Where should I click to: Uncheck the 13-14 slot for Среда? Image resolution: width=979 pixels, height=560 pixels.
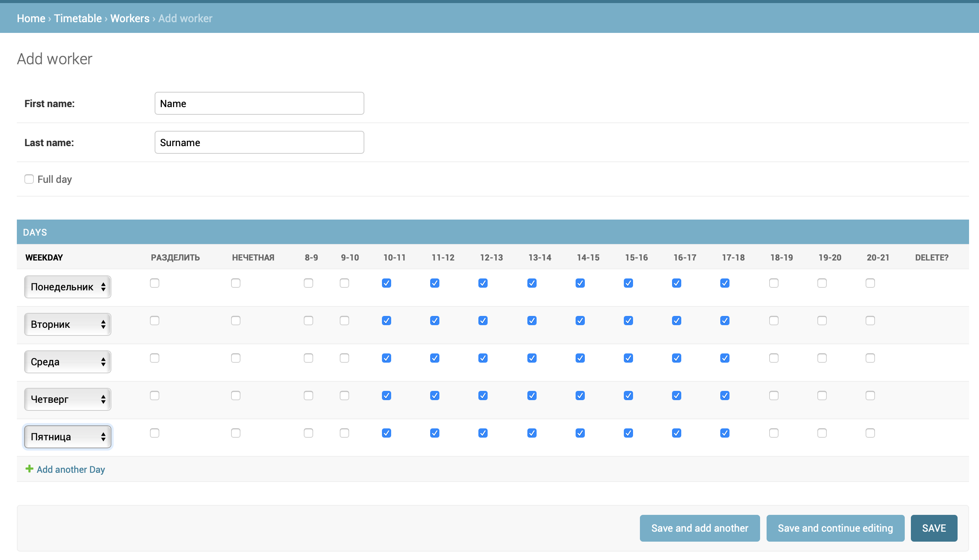point(532,358)
